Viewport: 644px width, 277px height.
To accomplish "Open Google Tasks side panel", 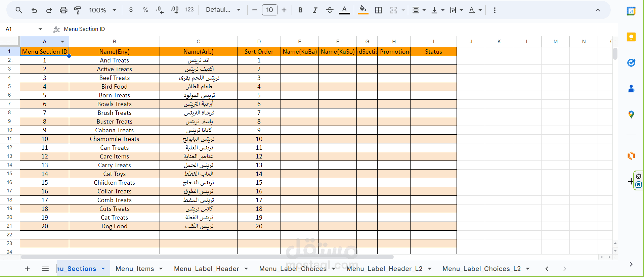I will click(x=631, y=63).
